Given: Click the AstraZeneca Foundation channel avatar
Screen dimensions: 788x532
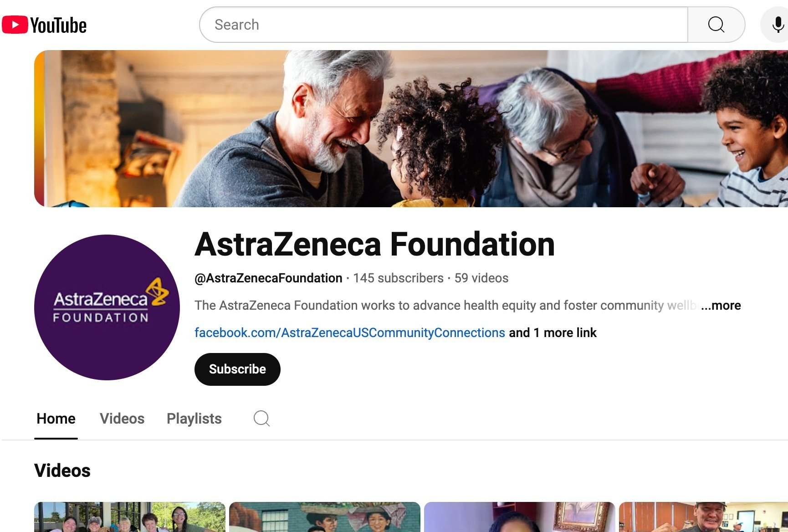Looking at the screenshot, I should 107,307.
